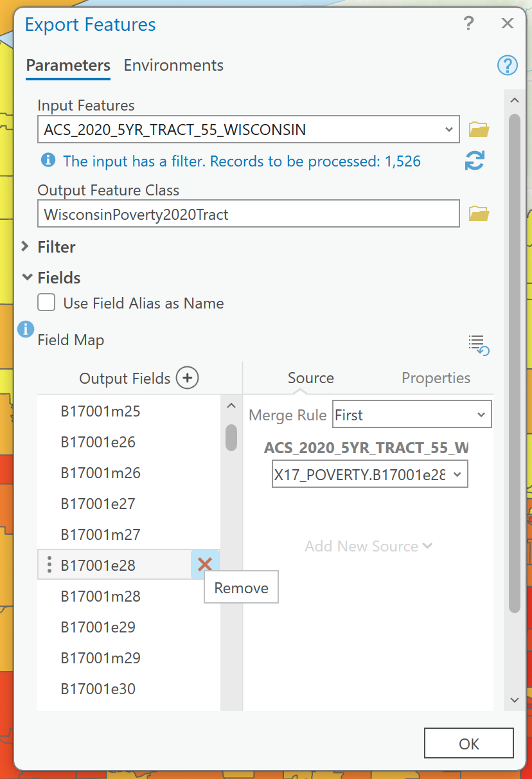Browse for Input Features folder icon
Viewport: 532px width, 779px height.
479,129
